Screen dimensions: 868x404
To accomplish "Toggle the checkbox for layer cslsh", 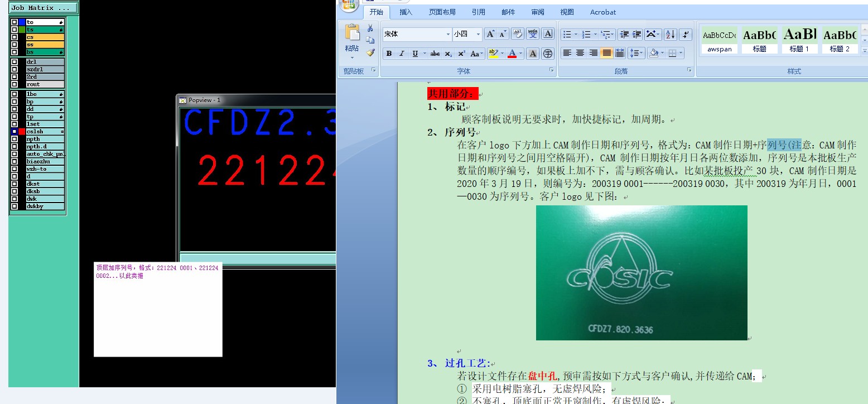I will tap(15, 131).
